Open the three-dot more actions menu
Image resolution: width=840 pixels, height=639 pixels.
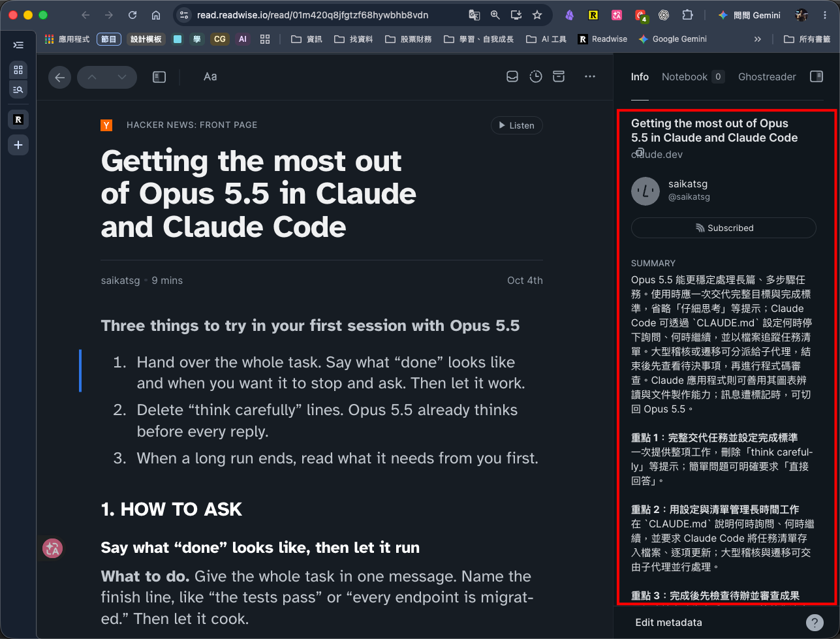(590, 77)
